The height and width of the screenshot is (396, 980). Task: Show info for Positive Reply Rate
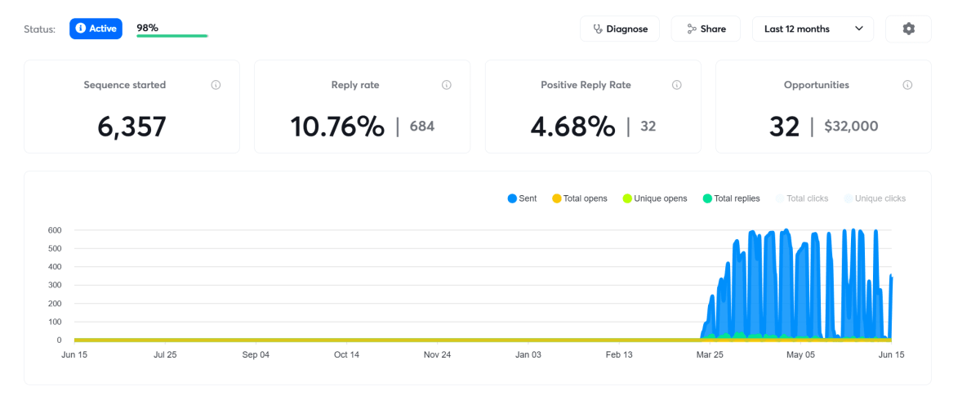677,85
